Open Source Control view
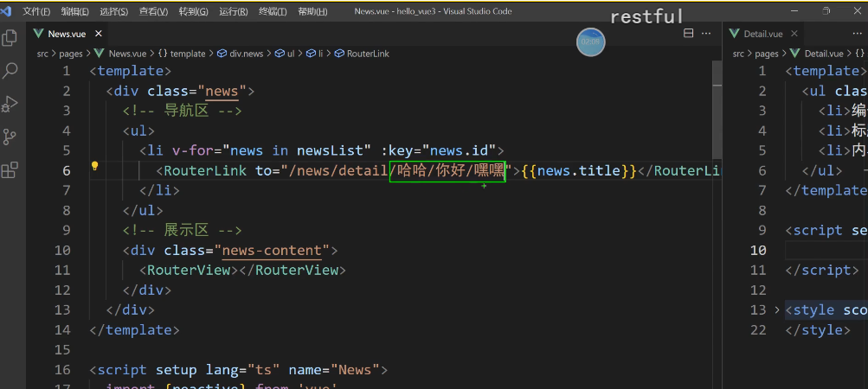Screen dimensions: 868x389 tap(10, 137)
